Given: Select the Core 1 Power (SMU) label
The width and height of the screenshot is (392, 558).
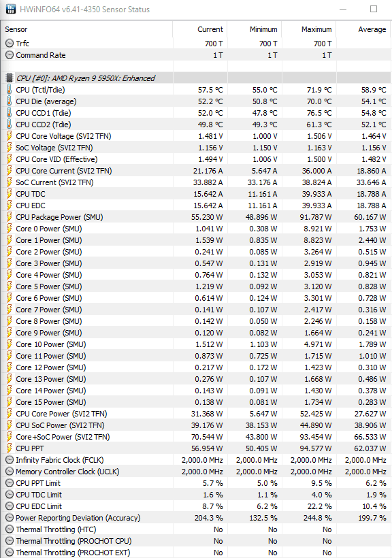Looking at the screenshot, I should coord(49,240).
